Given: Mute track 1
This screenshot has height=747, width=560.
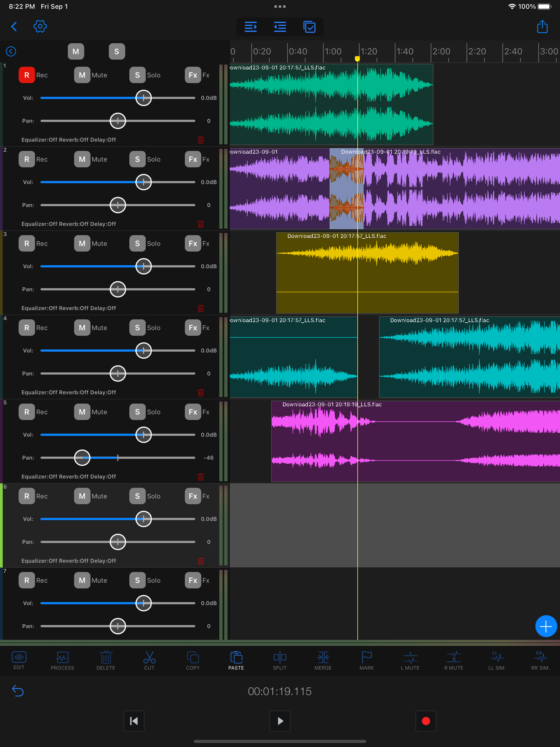Looking at the screenshot, I should pos(82,75).
